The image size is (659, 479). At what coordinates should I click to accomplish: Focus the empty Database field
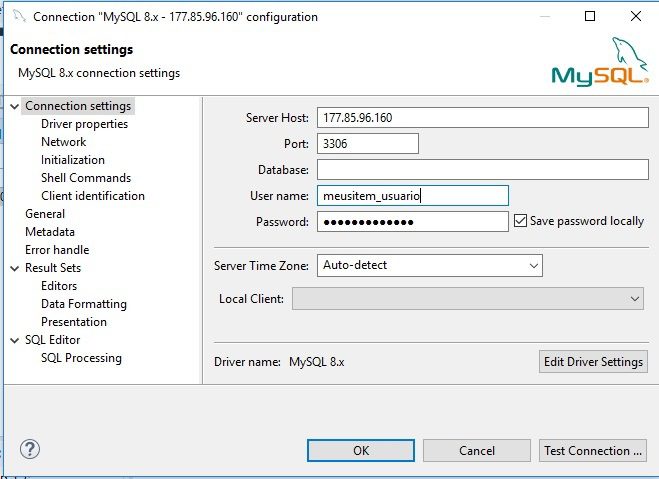pyautogui.click(x=482, y=170)
